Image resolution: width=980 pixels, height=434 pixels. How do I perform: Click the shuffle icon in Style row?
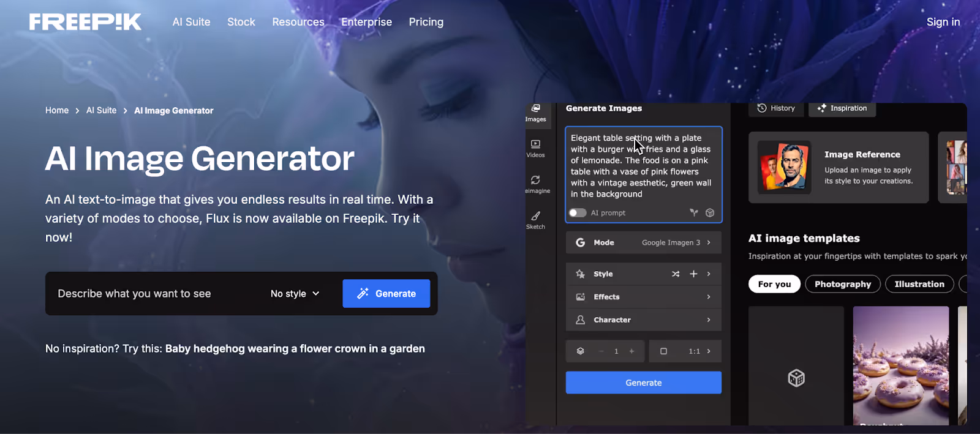click(x=676, y=274)
